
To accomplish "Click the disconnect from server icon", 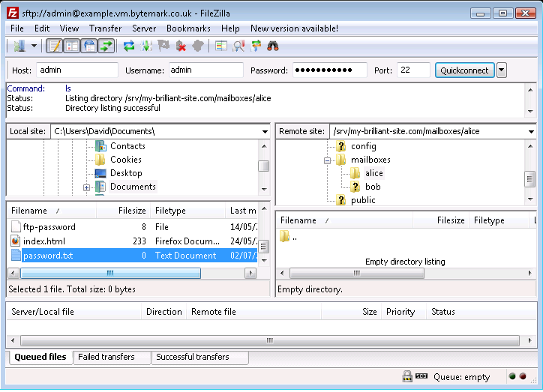I will point(181,46).
